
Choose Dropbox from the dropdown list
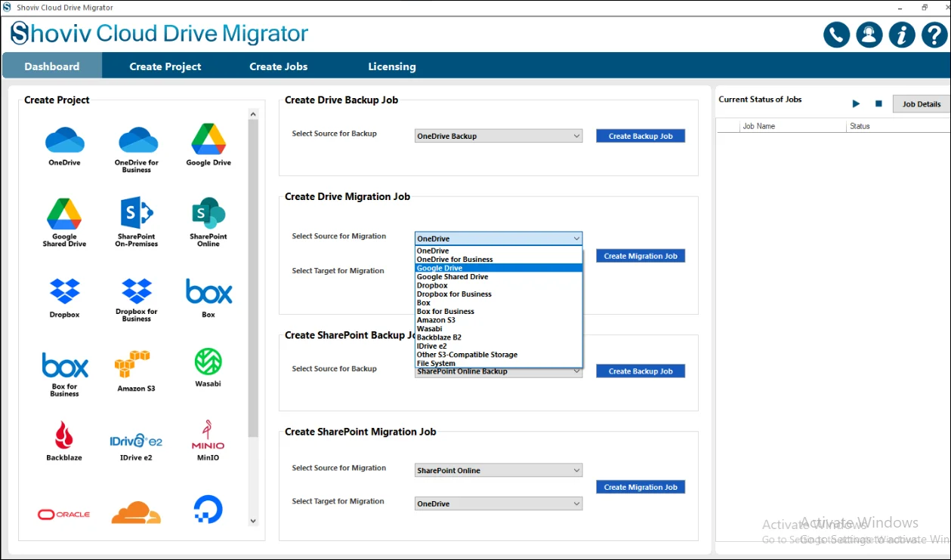[x=499, y=285]
